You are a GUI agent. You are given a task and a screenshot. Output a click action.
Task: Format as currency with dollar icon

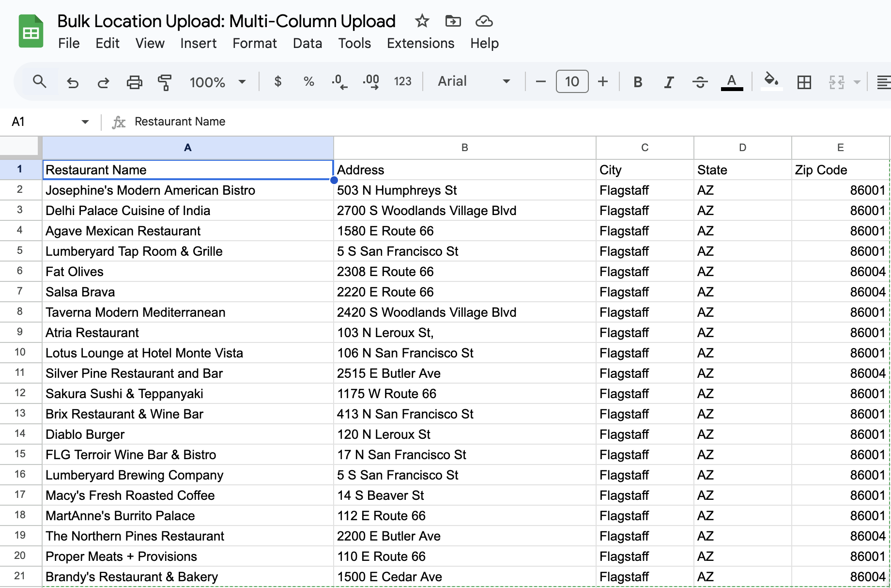(278, 81)
